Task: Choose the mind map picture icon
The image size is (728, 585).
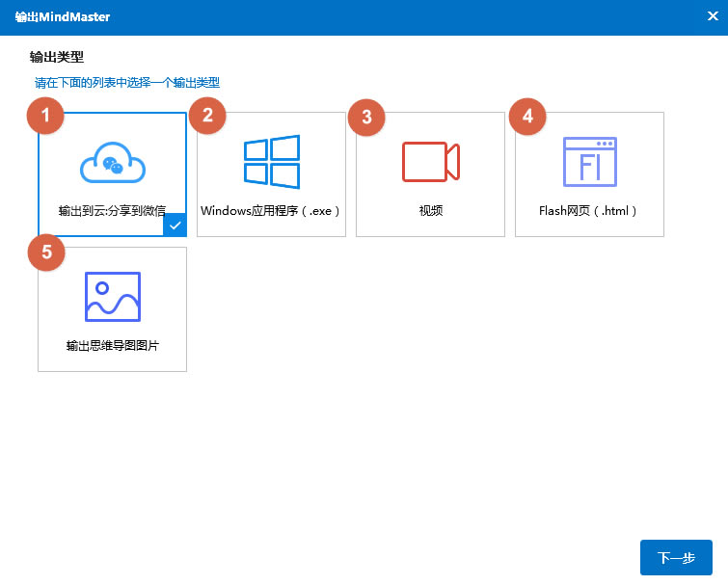Action: tap(113, 297)
